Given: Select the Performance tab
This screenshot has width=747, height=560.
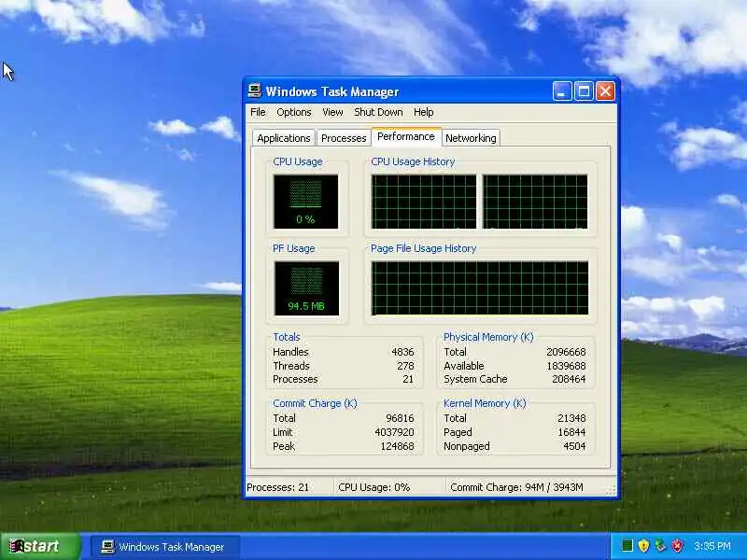Looking at the screenshot, I should 406,136.
